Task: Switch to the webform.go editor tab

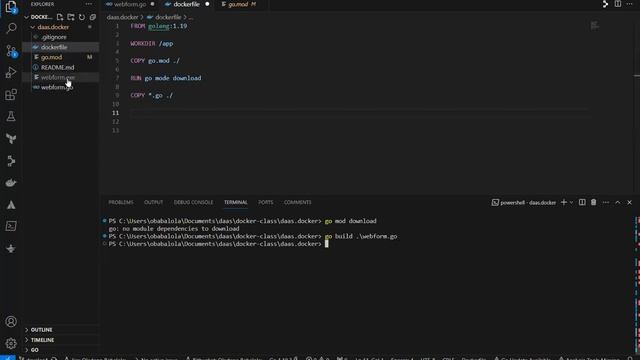Action: (130, 4)
